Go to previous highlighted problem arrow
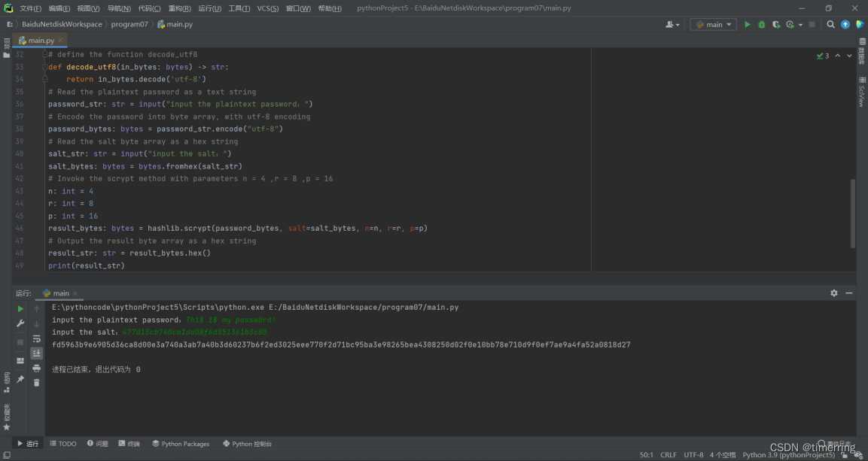 point(838,56)
